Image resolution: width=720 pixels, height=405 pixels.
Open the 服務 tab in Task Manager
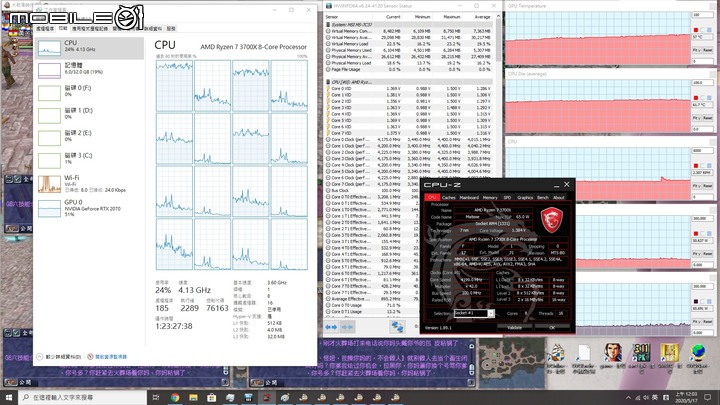pos(171,28)
